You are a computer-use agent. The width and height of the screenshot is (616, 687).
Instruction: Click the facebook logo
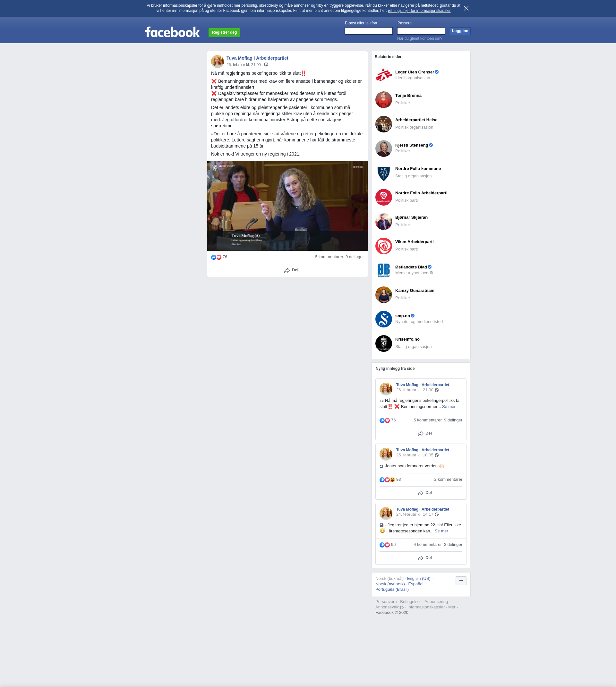click(172, 32)
